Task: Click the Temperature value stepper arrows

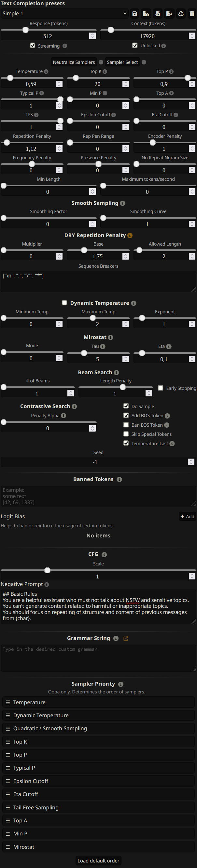Action: [x=59, y=84]
